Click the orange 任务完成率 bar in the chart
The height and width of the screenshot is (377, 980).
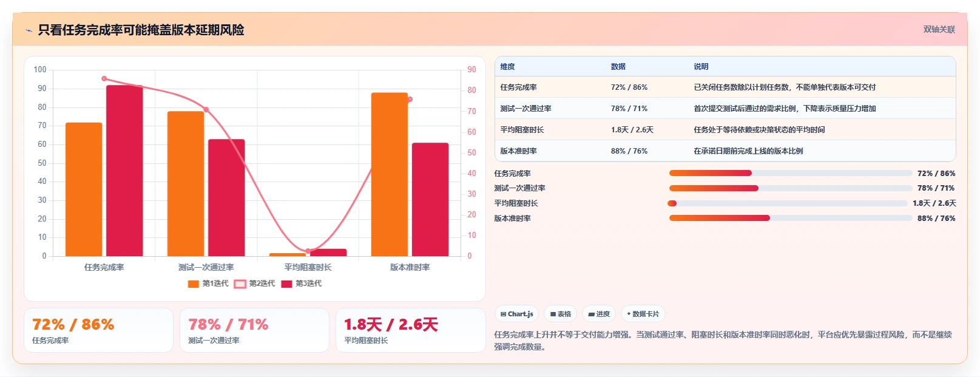84,189
